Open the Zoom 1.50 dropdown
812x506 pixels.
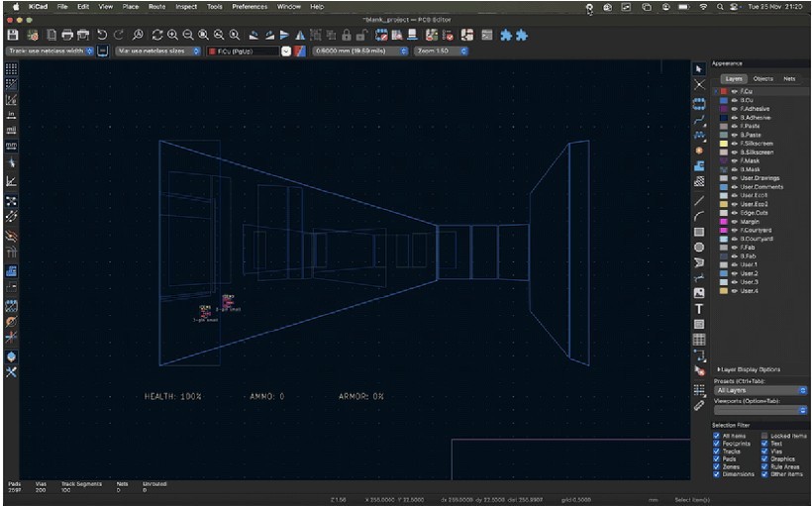coord(441,51)
